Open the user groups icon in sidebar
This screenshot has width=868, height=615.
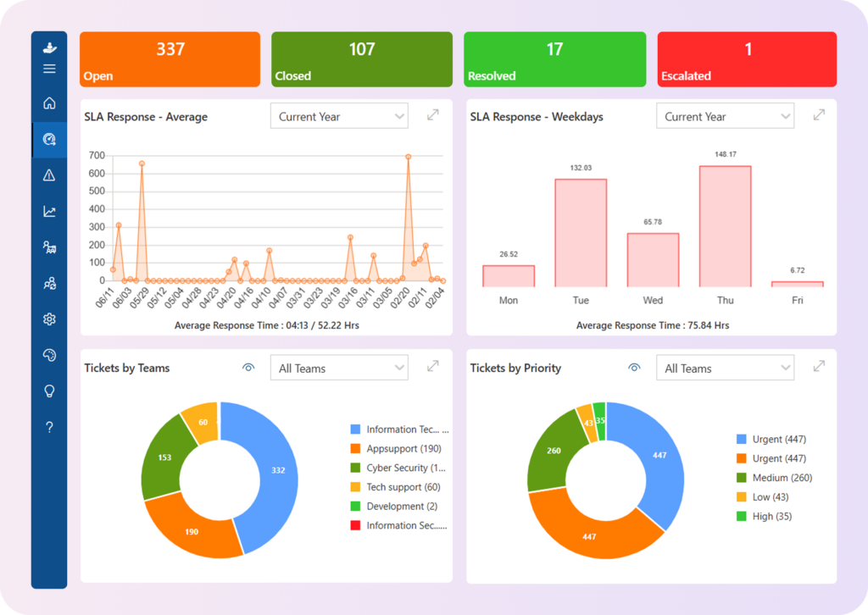(49, 283)
